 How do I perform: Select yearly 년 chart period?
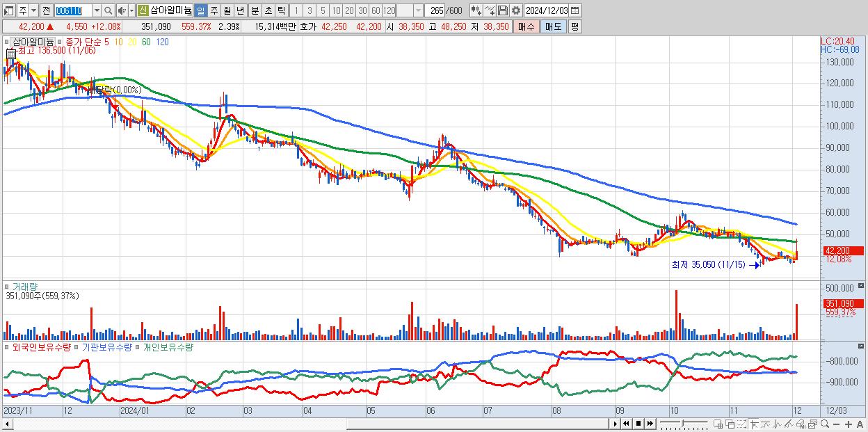tap(241, 10)
